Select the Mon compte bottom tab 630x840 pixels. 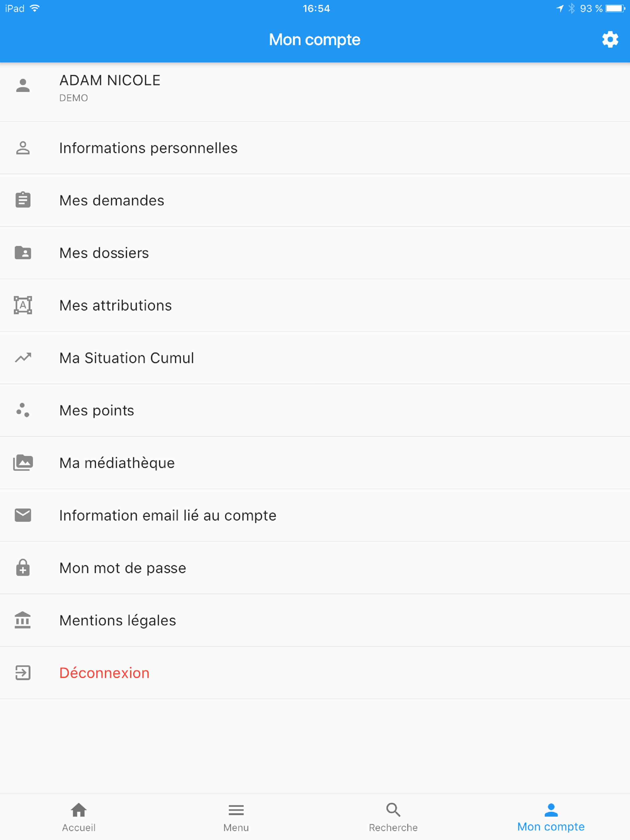(x=551, y=817)
